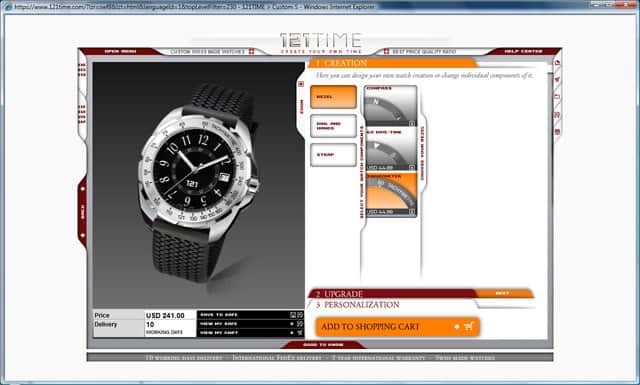Open the 1 Creation section tab
Image resolution: width=640 pixels, height=385 pixels.
pos(392,63)
